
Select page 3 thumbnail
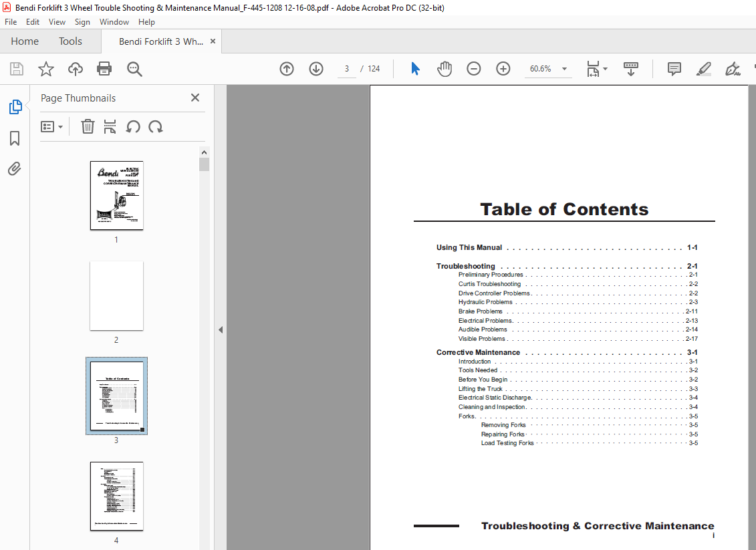(117, 396)
